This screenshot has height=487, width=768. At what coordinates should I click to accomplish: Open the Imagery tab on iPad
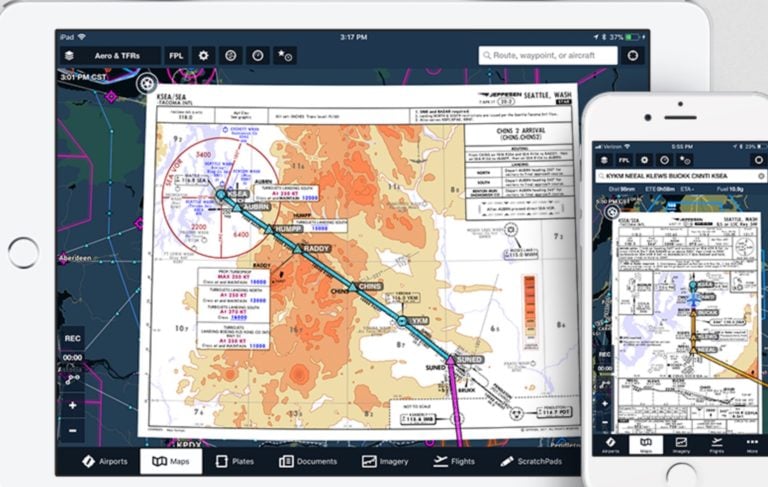(384, 461)
